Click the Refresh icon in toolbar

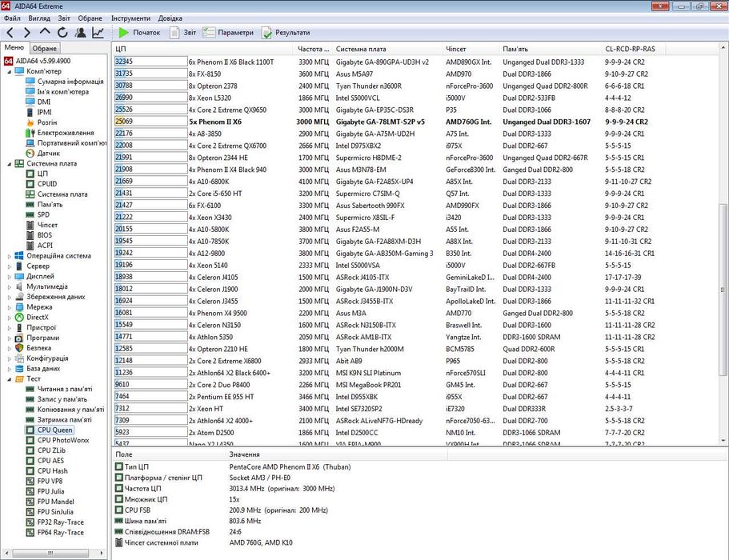click(x=62, y=33)
